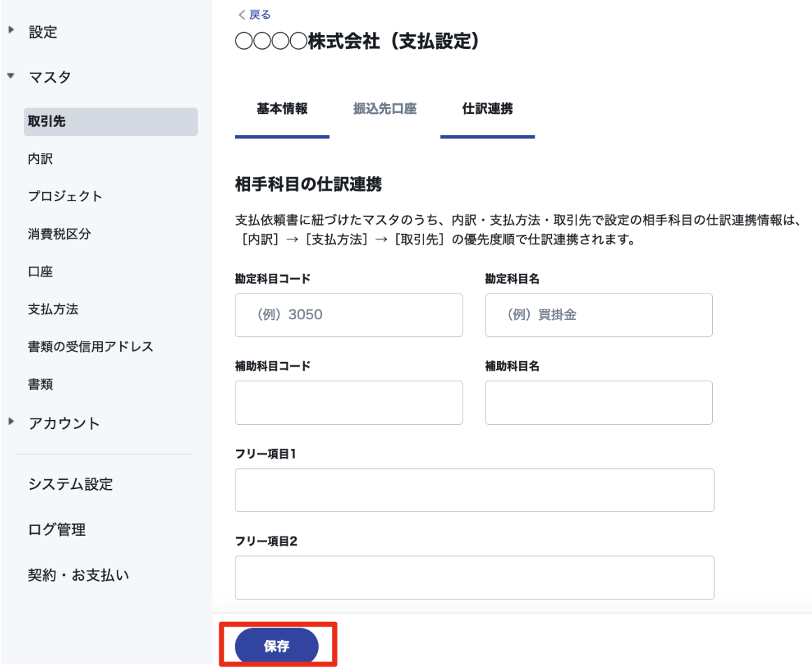The height and width of the screenshot is (670, 812).
Task: Focus the 補助科目名 input field
Action: pyautogui.click(x=599, y=403)
